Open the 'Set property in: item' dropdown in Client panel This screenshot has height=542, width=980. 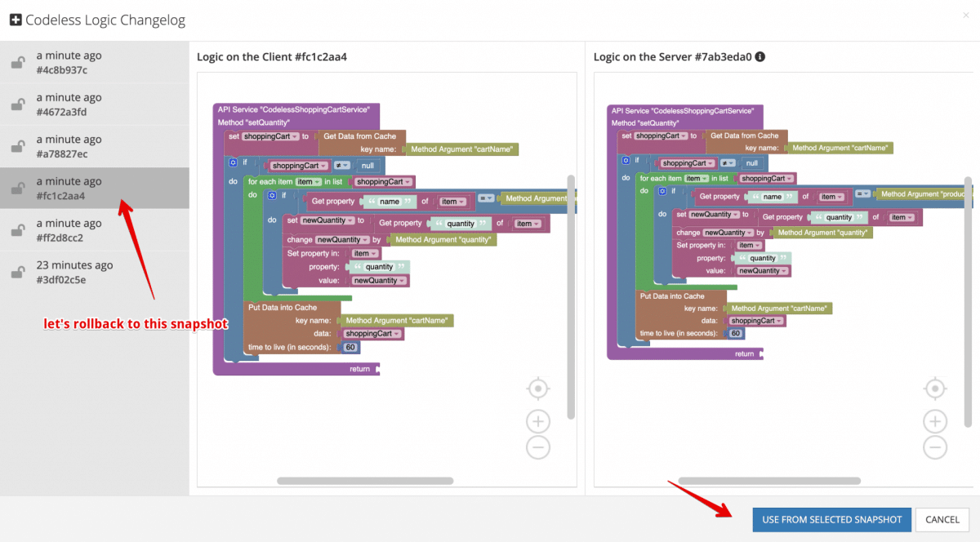[x=365, y=254]
